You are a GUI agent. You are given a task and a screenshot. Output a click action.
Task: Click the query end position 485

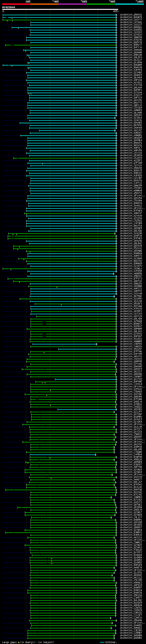[115, 11]
